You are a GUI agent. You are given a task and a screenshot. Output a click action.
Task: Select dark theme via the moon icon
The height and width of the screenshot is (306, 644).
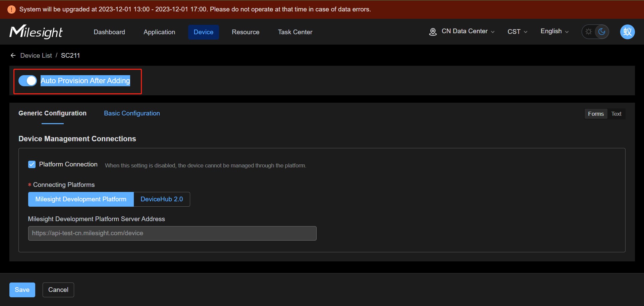pos(602,32)
